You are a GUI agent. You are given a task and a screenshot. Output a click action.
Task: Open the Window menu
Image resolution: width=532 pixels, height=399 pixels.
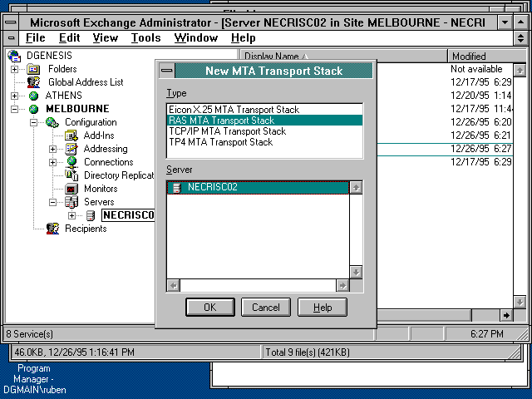point(196,37)
